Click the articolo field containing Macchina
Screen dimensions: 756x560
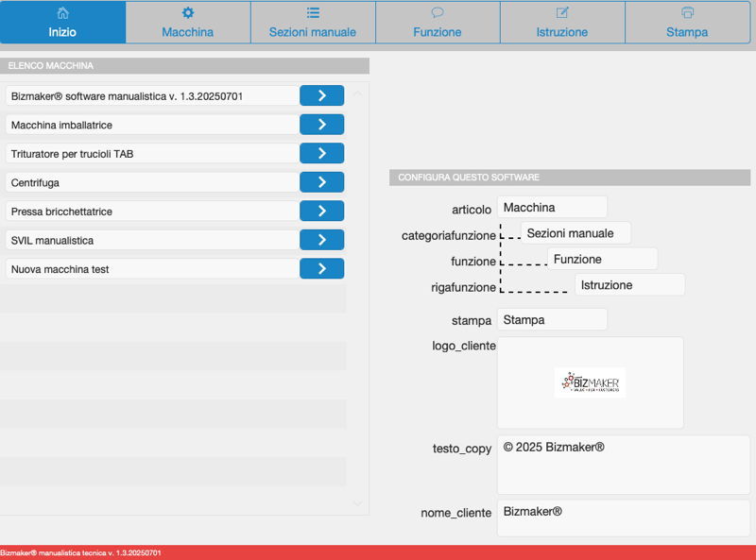point(552,207)
